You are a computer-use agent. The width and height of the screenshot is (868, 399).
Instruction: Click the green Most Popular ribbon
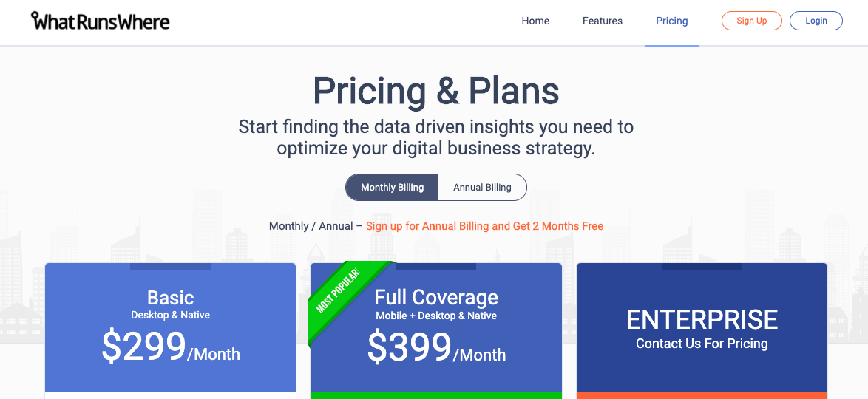click(339, 290)
